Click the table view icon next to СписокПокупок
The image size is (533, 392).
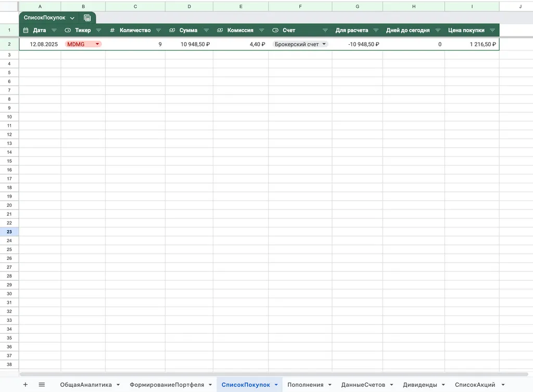[x=87, y=18]
